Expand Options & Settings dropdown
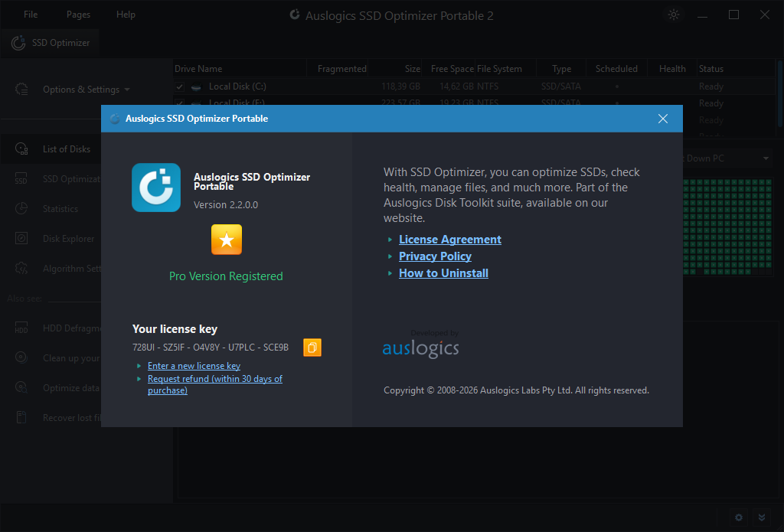Viewport: 784px width, 532px height. pyautogui.click(x=127, y=90)
